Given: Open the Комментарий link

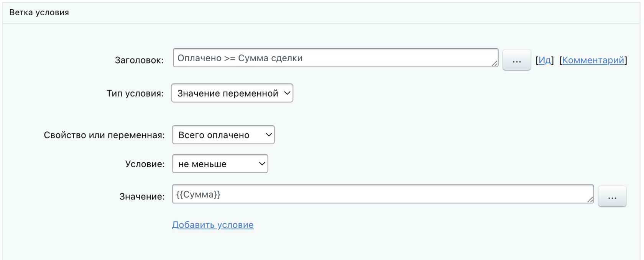Looking at the screenshot, I should coord(593,60).
